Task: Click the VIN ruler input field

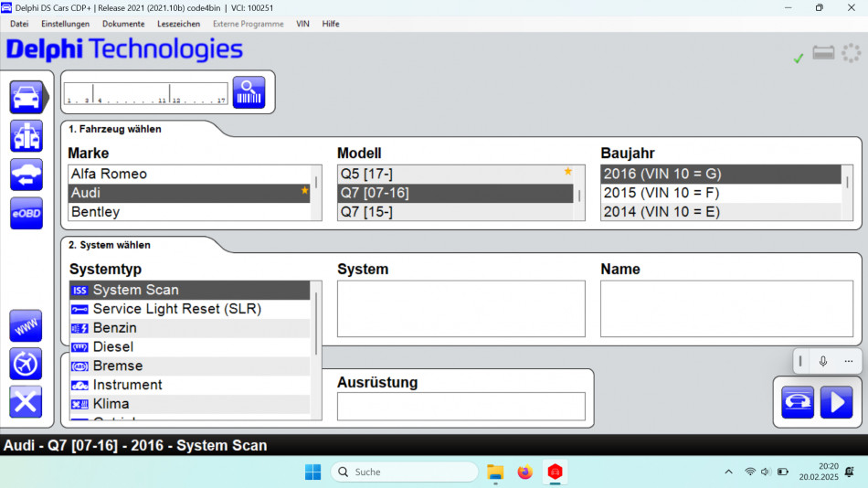Action: click(146, 93)
